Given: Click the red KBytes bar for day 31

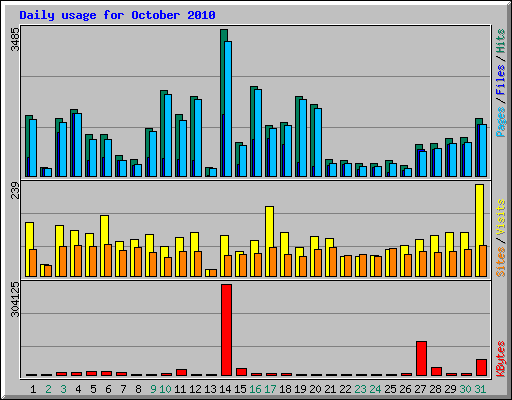Looking at the screenshot, I should tap(481, 368).
